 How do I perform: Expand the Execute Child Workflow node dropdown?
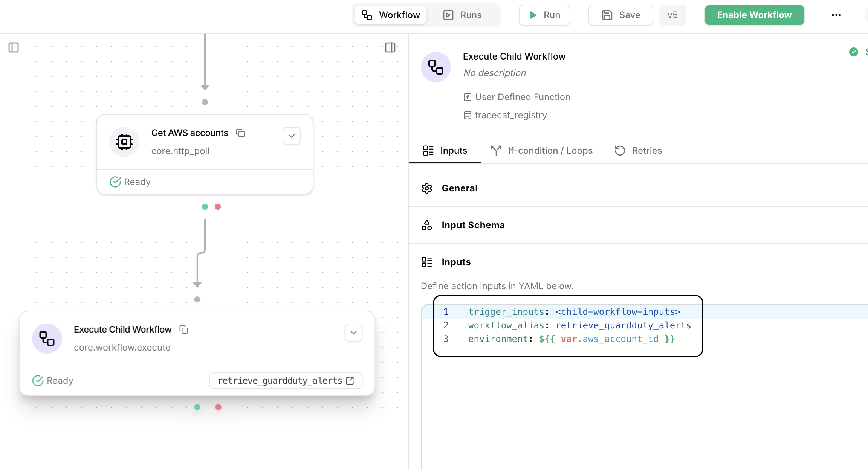click(x=353, y=333)
